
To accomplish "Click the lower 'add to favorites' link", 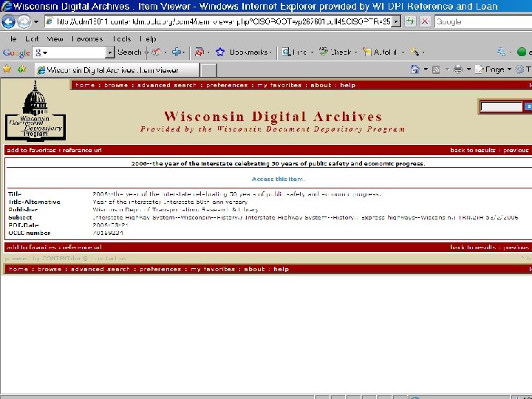I will coord(31,248).
